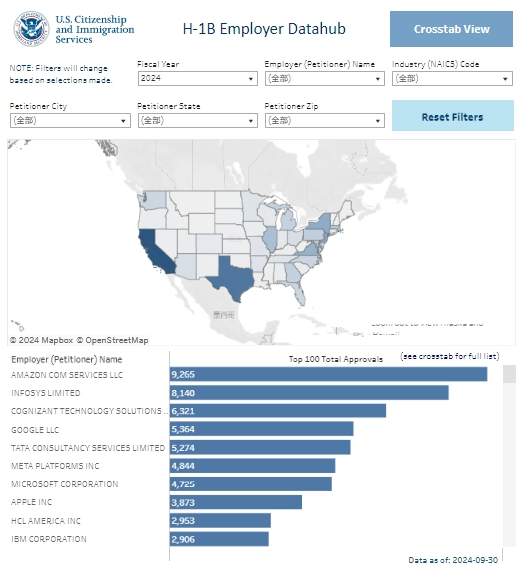Click the USCIS seal logo
The image size is (523, 566).
click(x=31, y=29)
